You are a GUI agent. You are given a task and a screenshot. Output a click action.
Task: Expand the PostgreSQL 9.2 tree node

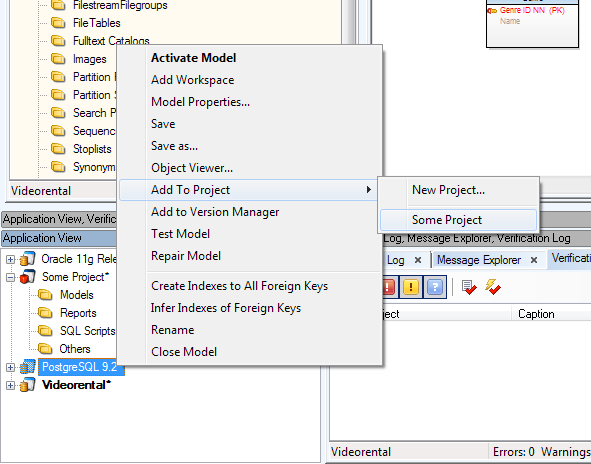click(x=11, y=367)
